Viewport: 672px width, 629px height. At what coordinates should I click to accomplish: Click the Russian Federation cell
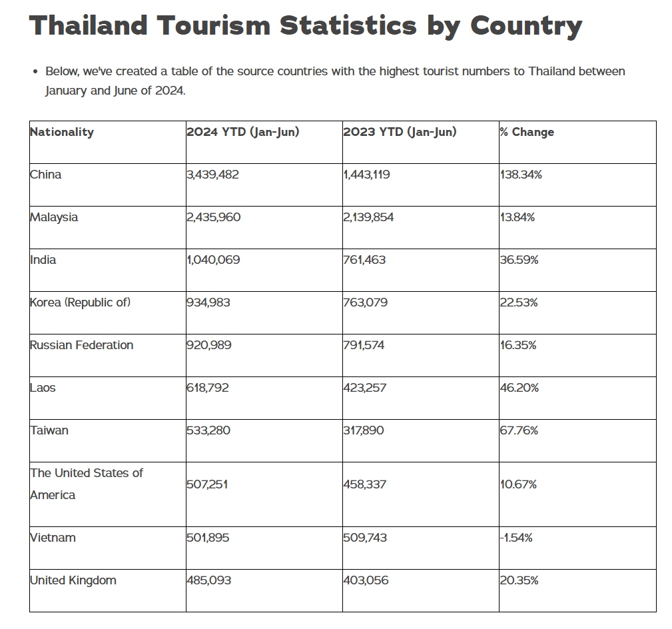coord(82,345)
